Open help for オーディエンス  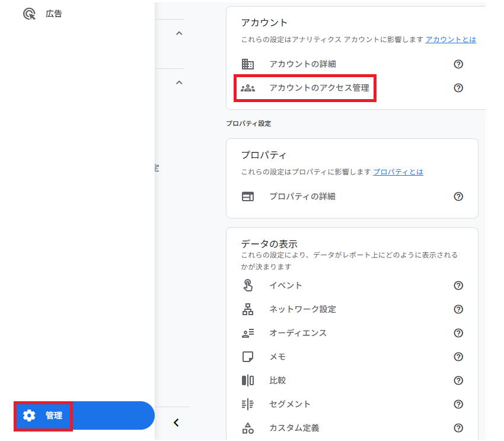point(458,333)
